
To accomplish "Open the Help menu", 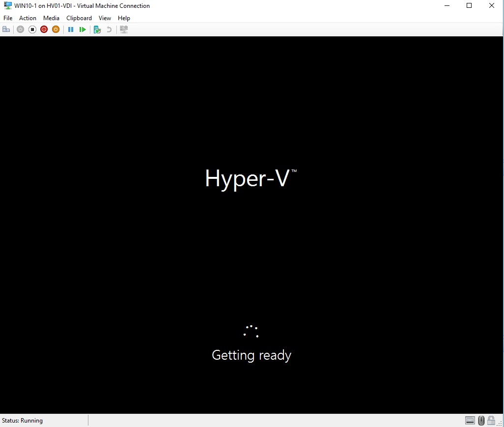I will pos(124,18).
